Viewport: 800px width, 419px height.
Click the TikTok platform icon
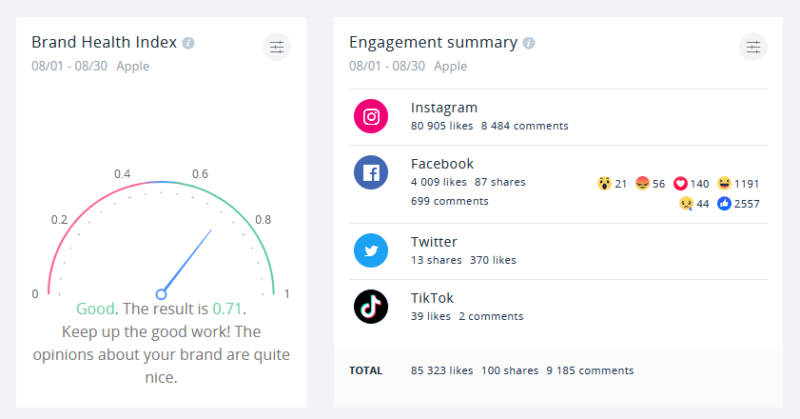point(371,306)
